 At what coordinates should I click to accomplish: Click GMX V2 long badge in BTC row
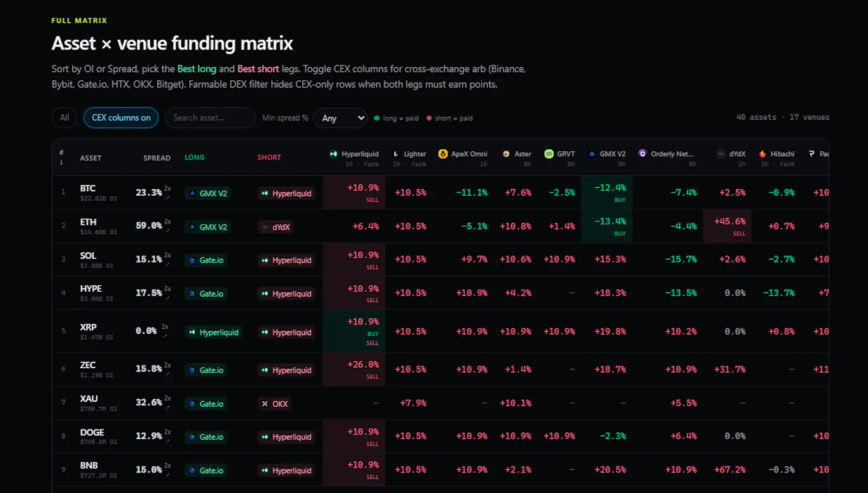pyautogui.click(x=208, y=193)
